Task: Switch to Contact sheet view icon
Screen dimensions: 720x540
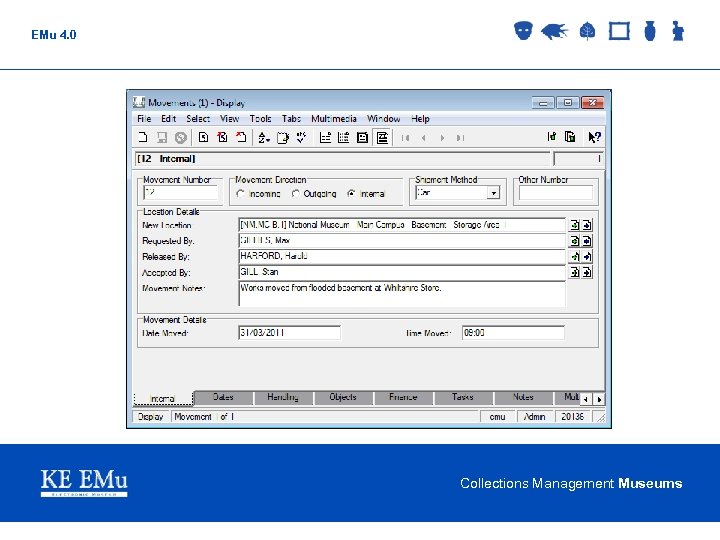Action: pyautogui.click(x=343, y=137)
